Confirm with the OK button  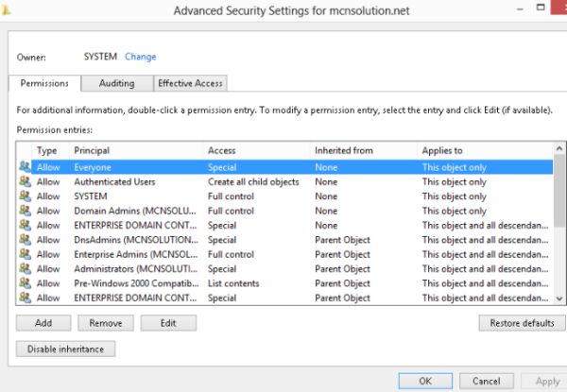(425, 381)
